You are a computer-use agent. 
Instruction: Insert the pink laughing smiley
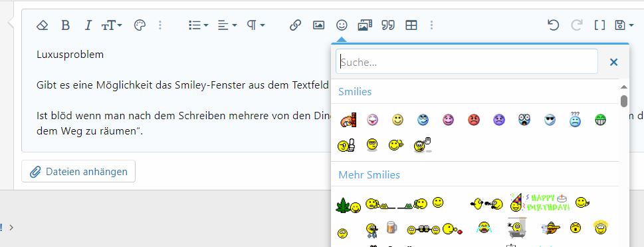372,120
